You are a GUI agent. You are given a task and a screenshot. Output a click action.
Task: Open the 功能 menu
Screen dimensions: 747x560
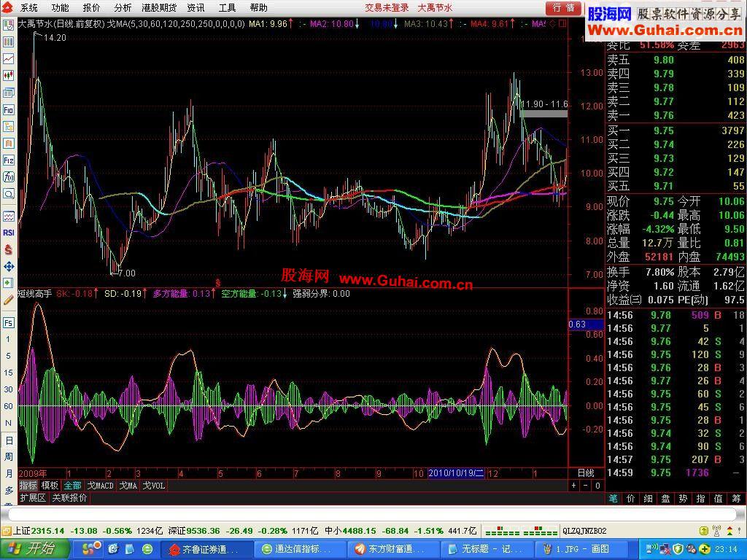click(60, 7)
